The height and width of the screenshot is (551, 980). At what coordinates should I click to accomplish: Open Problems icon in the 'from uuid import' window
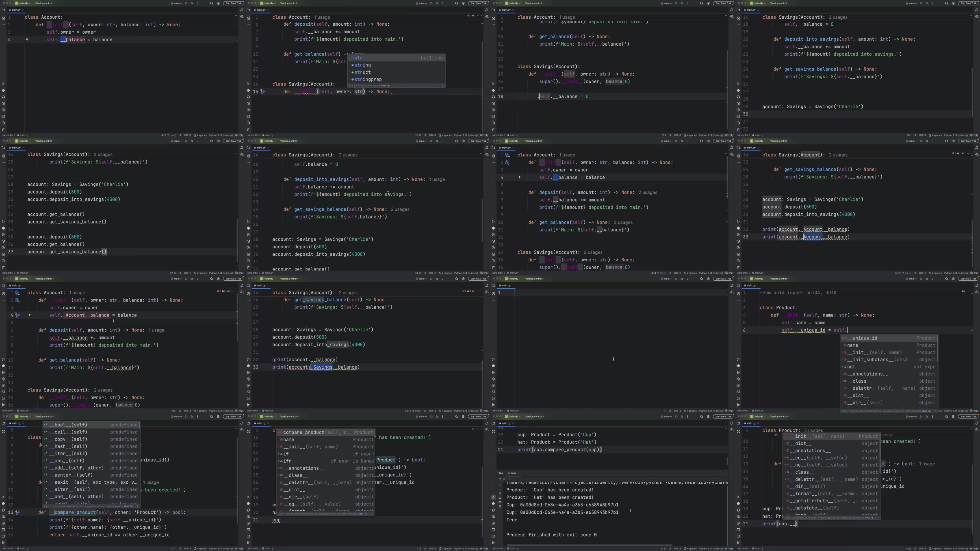(738, 399)
